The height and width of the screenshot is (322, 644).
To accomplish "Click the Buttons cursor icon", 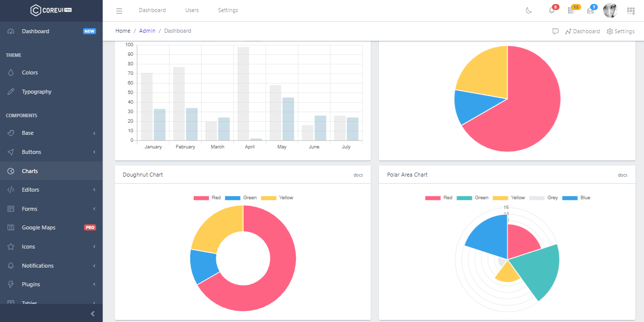I will point(11,152).
